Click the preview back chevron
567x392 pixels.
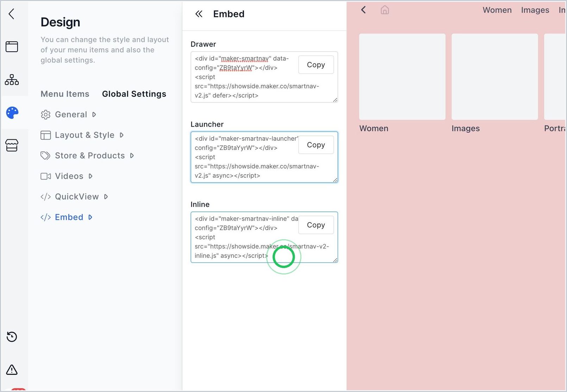[x=363, y=10]
